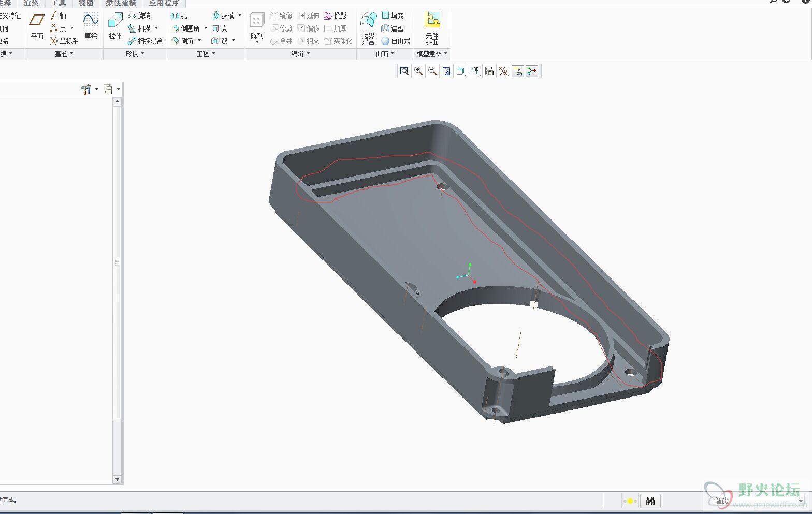Click the model tree scrollbar down arrow
Viewport: 812px width, 514px height.
pos(117,479)
